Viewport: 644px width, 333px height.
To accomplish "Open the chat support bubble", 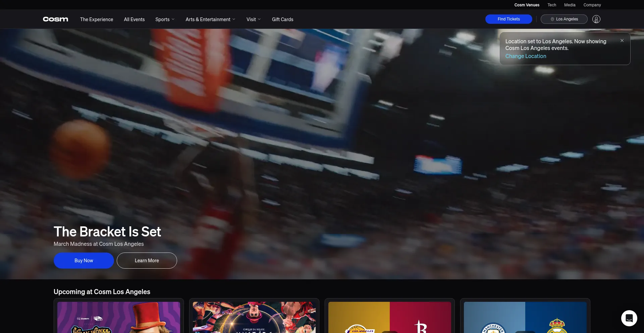I will [629, 318].
